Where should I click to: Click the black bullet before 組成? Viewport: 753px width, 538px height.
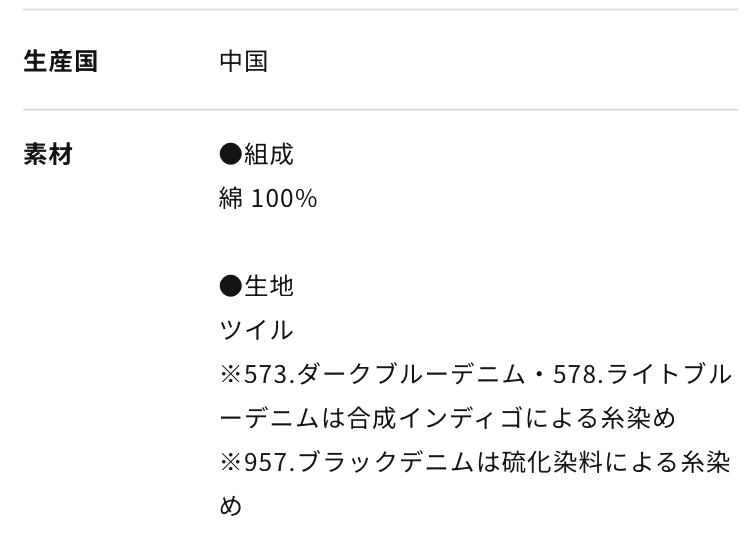pyautogui.click(x=231, y=155)
